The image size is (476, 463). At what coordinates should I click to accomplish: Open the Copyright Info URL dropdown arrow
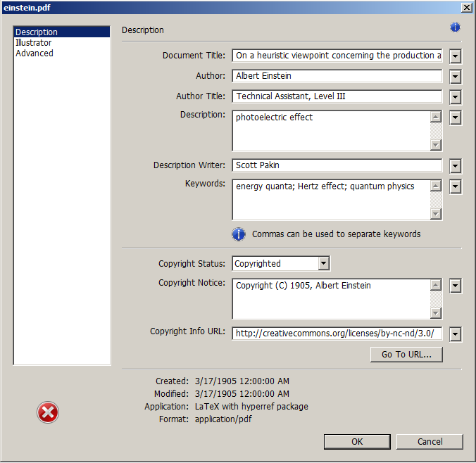456,334
